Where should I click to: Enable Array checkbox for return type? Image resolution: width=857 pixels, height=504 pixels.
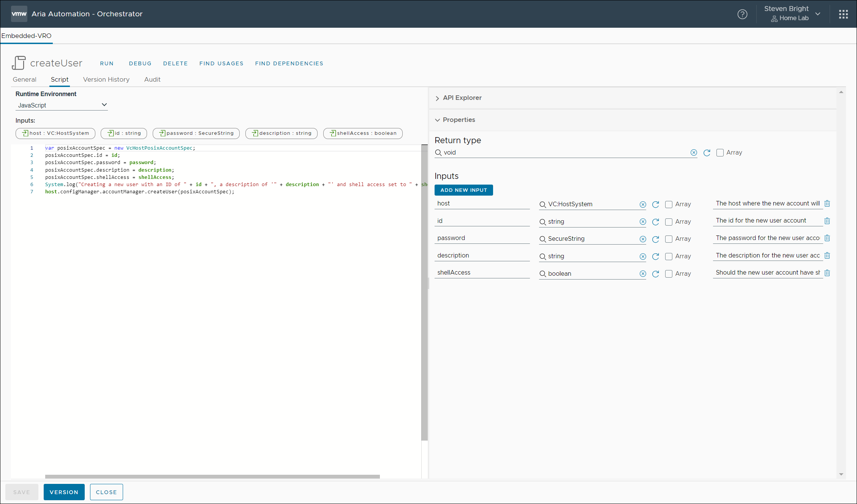(x=720, y=153)
